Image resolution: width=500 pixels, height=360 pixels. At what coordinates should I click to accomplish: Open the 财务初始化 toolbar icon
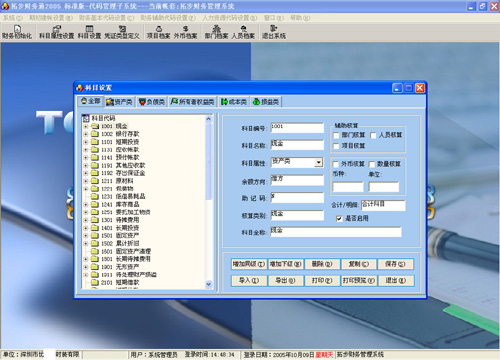(17, 32)
